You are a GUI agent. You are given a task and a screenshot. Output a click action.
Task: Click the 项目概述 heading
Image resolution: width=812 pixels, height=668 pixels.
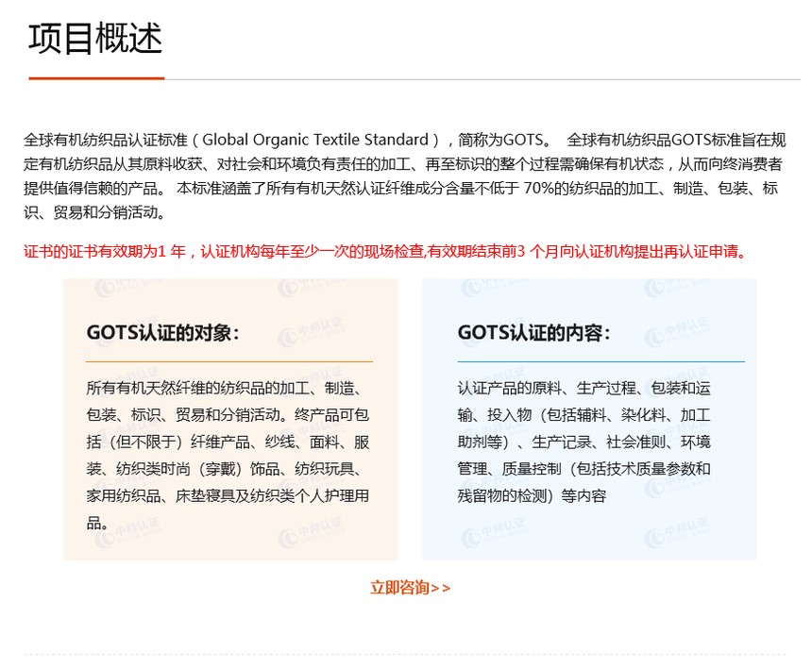click(95, 39)
